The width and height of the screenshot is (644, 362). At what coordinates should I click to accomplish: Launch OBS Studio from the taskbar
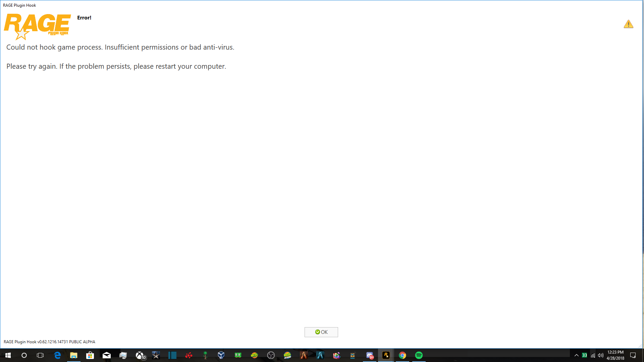(271, 355)
